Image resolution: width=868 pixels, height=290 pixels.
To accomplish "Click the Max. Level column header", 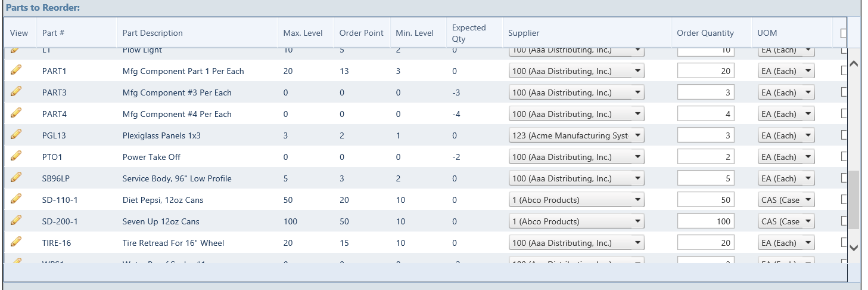I will coord(303,33).
